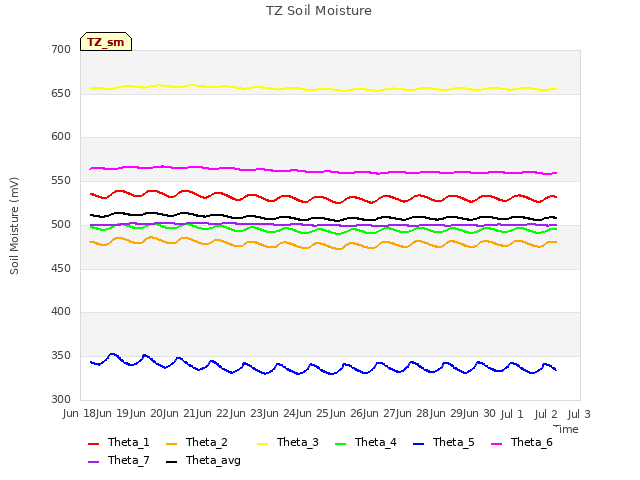Viewport: 640px width, 480px height.
Task: Click the orange Theta_2 legend swatch
Action: click(171, 444)
